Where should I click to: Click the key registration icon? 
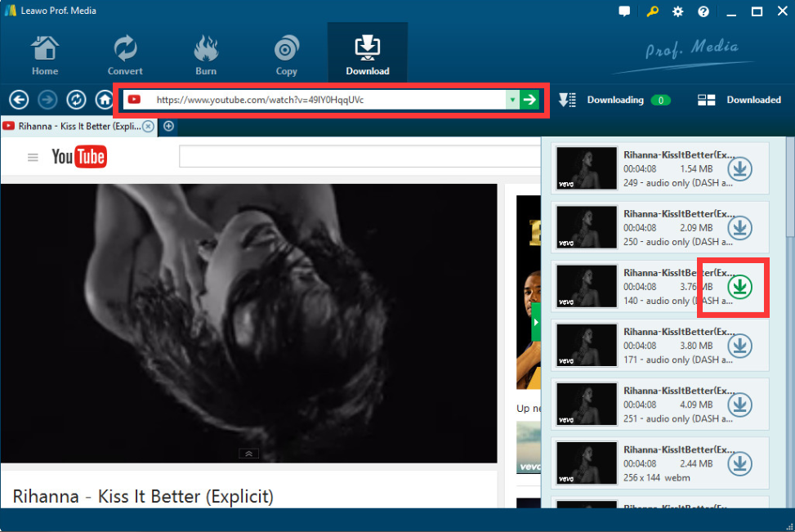tap(651, 11)
